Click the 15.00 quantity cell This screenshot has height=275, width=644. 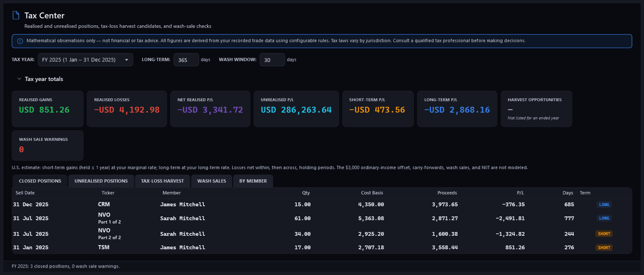point(302,204)
